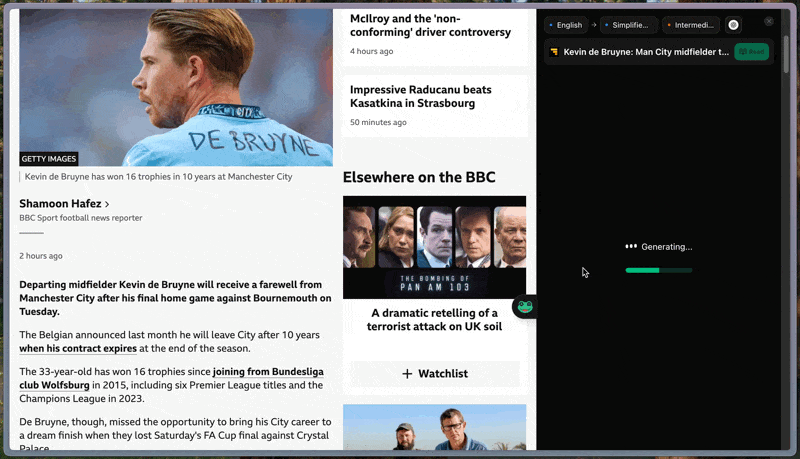Click the green generating progress bar

tap(659, 270)
